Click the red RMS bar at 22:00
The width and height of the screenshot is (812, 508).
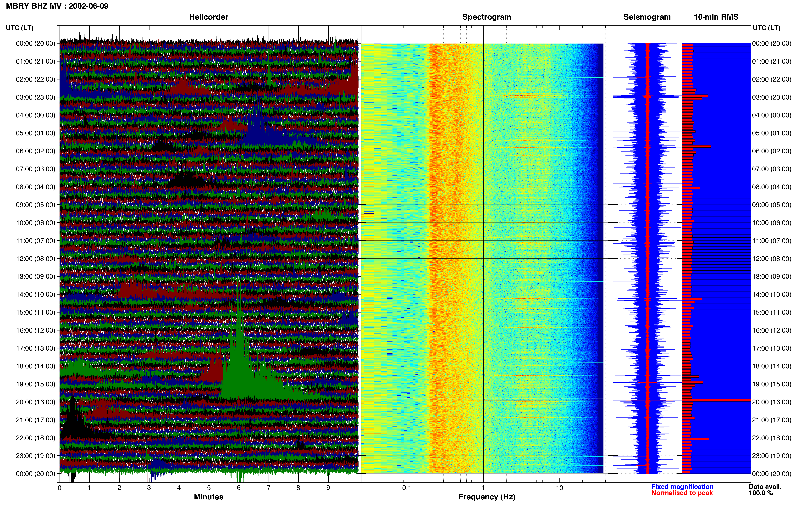[696, 439]
